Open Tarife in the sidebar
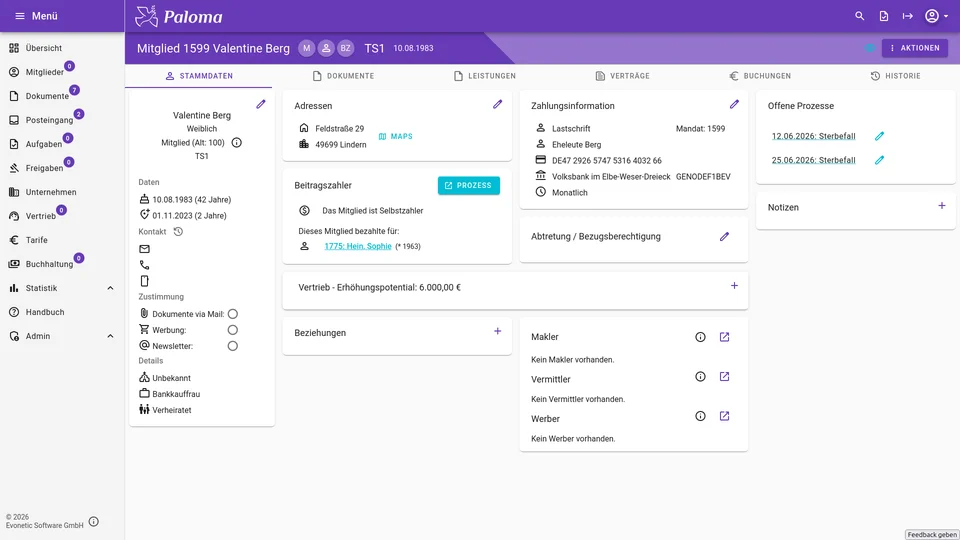Viewport: 960px width, 540px height. coord(62,240)
